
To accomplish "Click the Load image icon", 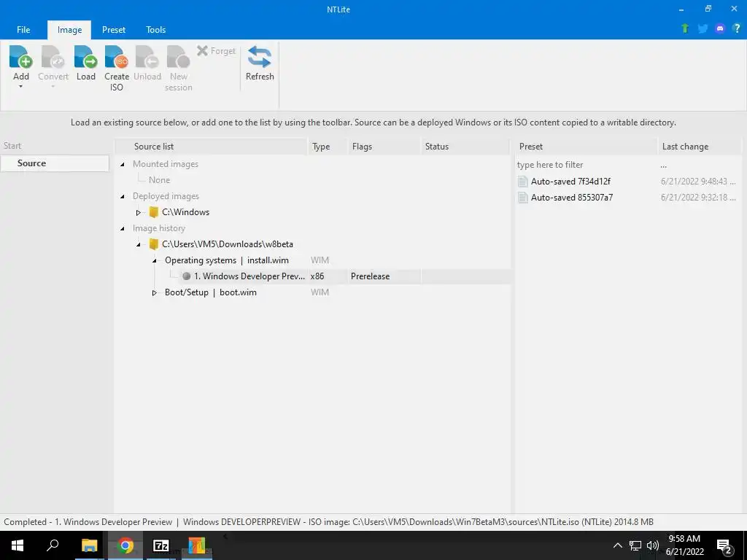I will point(86,57).
